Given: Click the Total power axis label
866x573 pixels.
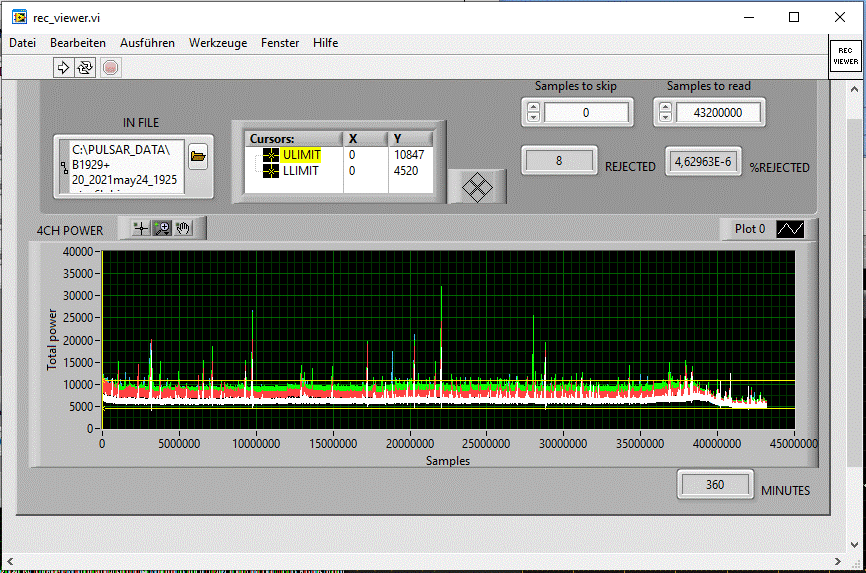Looking at the screenshot, I should pos(51,339).
